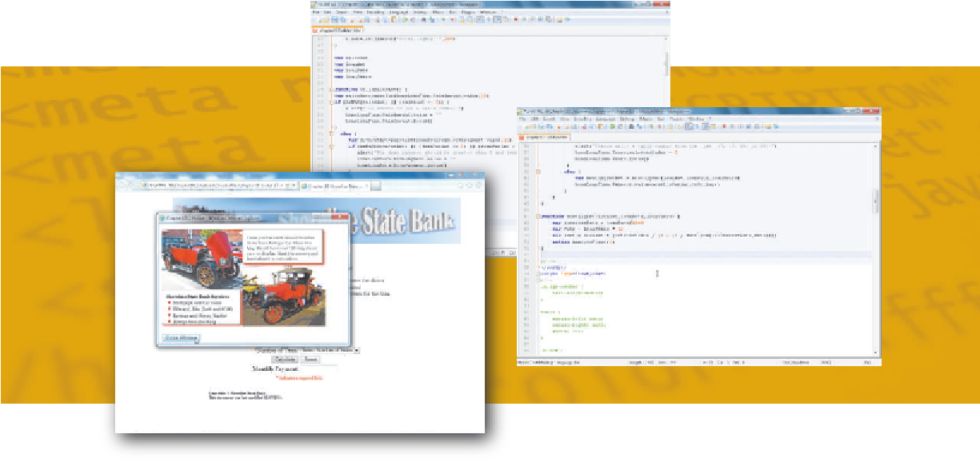980x462 pixels.
Task: Click Print icon in top Notepad++ toolbar
Action: tap(366, 19)
